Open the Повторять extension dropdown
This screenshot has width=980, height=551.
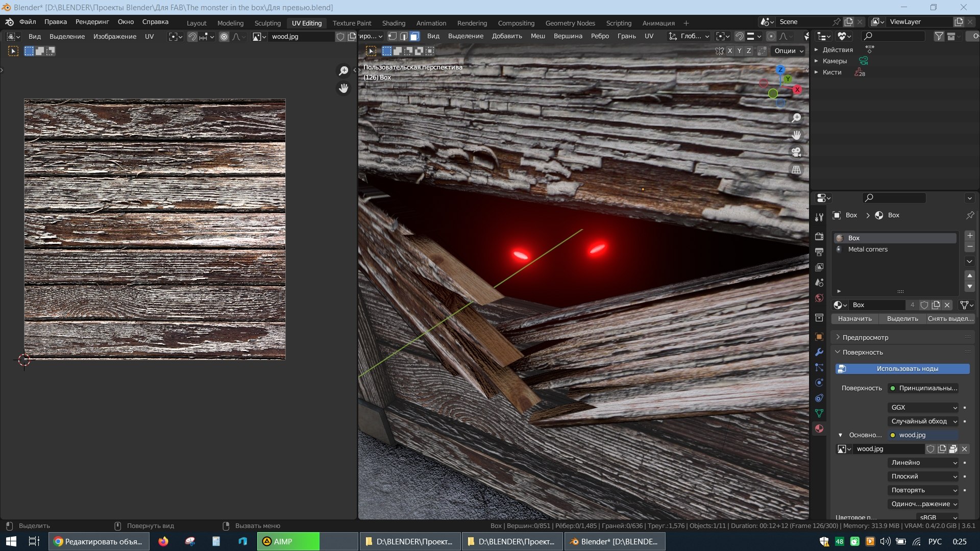(x=923, y=490)
